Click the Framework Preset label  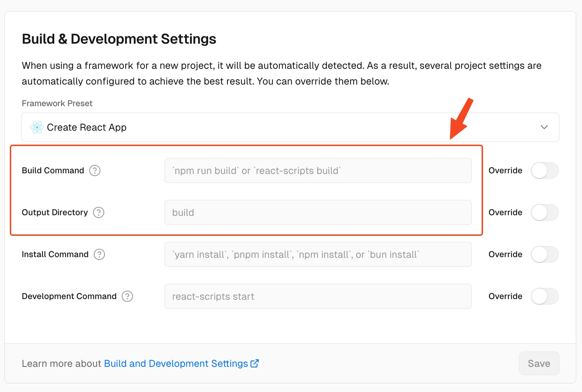point(57,103)
